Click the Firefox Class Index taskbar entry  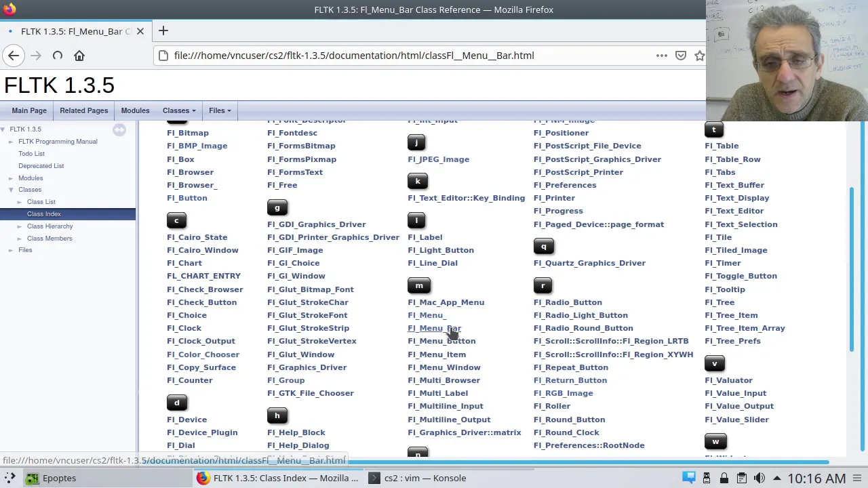(x=278, y=478)
